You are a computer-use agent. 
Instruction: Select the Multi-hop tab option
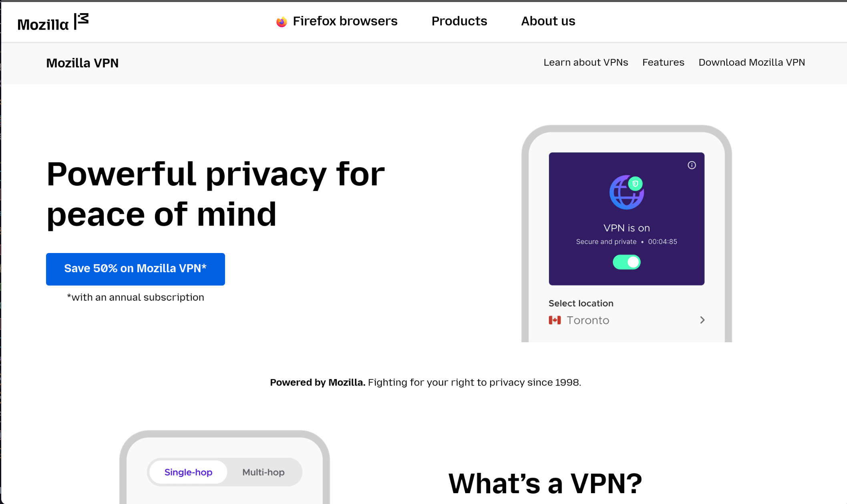coord(263,472)
